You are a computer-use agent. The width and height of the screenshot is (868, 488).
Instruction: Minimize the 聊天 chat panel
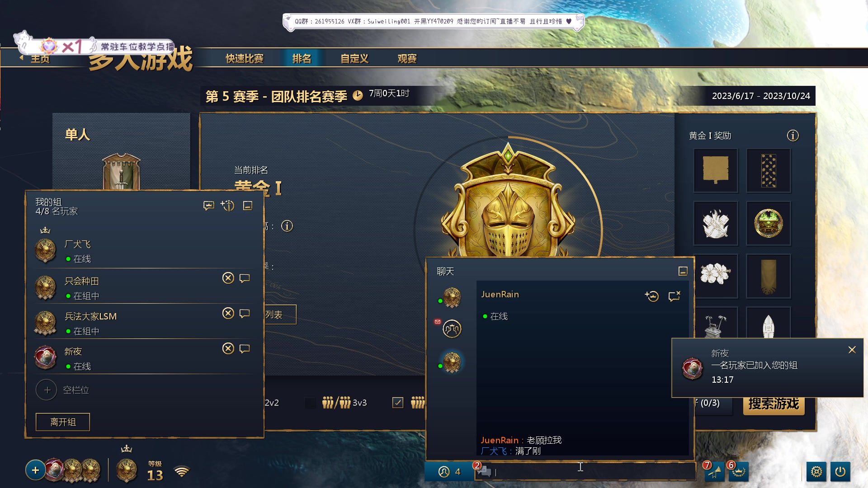[683, 271]
